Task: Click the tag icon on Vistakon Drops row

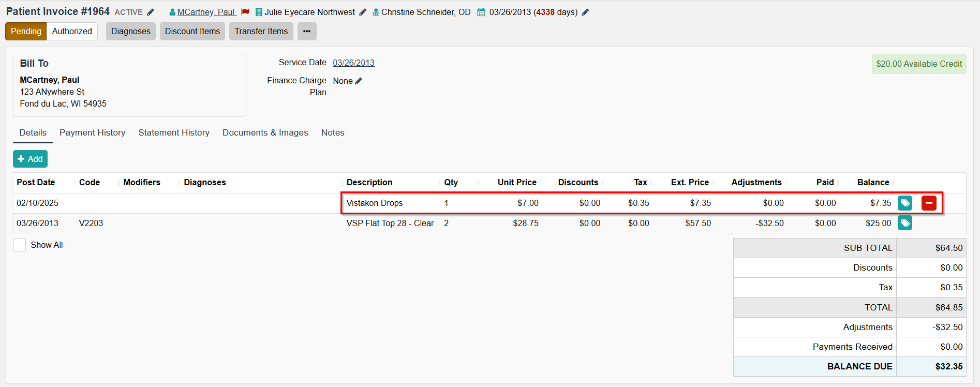Action: [x=905, y=203]
